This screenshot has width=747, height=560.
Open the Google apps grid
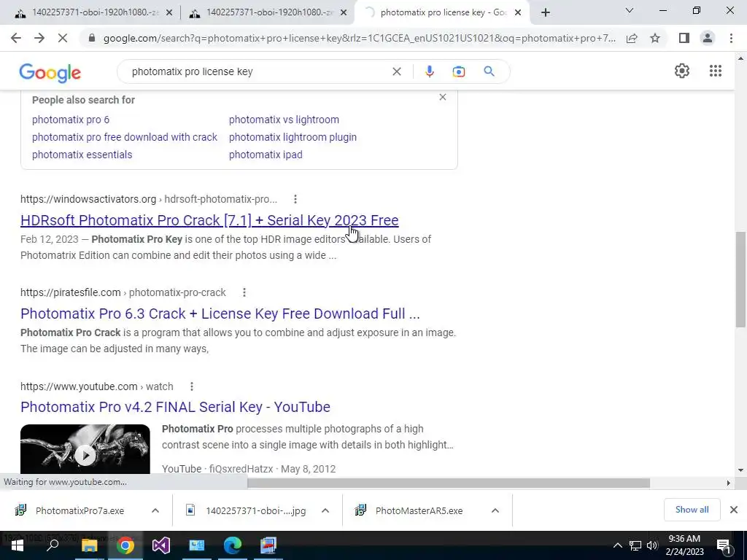point(715,71)
